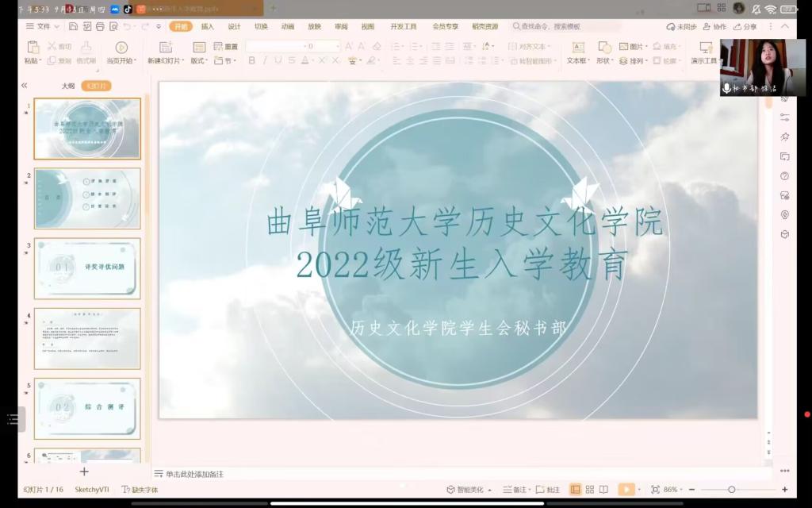Click the 当页开始 play-from-current-slide icon
Viewport: 812px width, 508px height.
121,48
